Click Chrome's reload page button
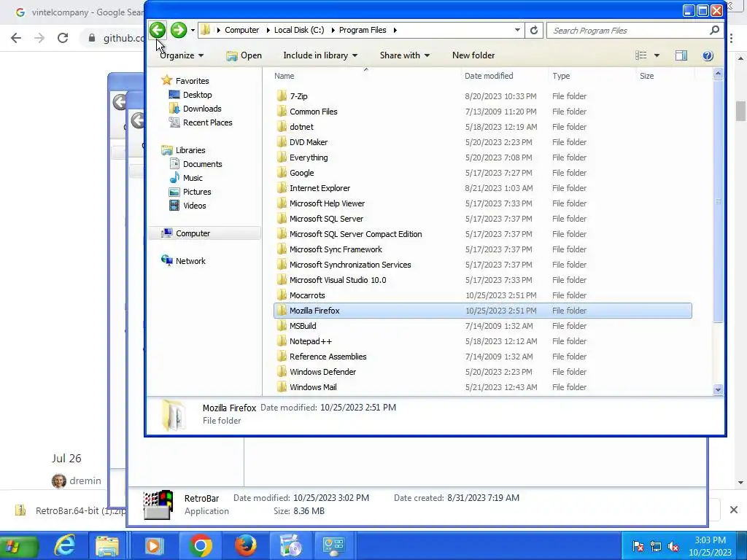747x560 pixels. (x=63, y=38)
